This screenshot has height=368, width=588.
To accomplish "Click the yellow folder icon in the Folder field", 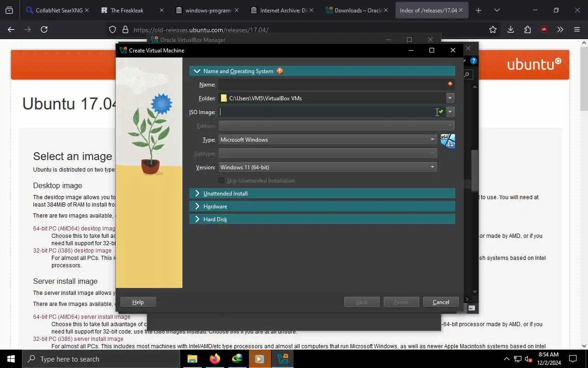I will [x=224, y=98].
